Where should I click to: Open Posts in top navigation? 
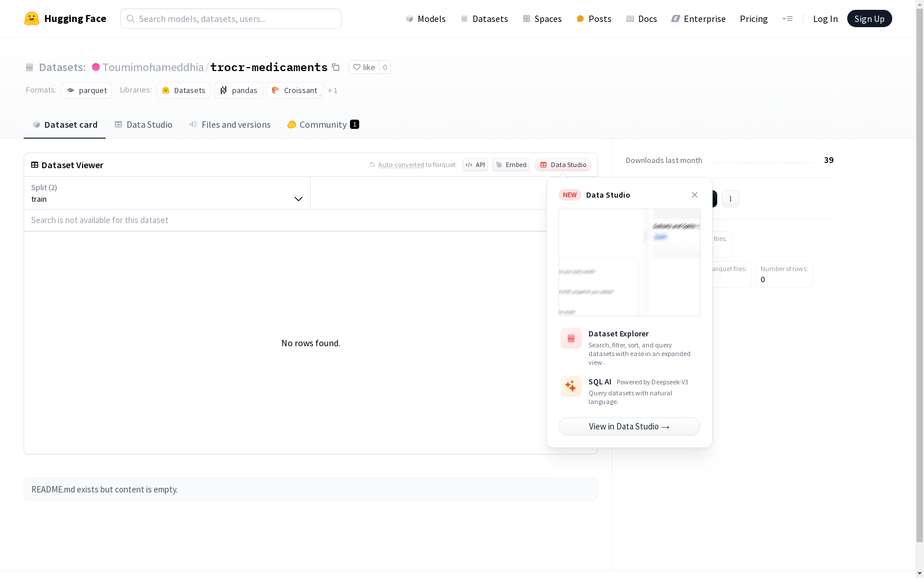(x=594, y=18)
